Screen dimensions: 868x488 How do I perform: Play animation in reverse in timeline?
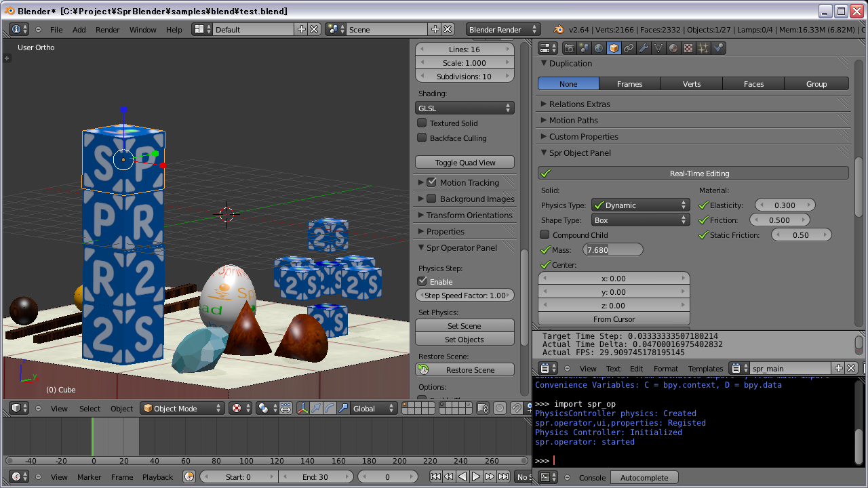coord(462,477)
